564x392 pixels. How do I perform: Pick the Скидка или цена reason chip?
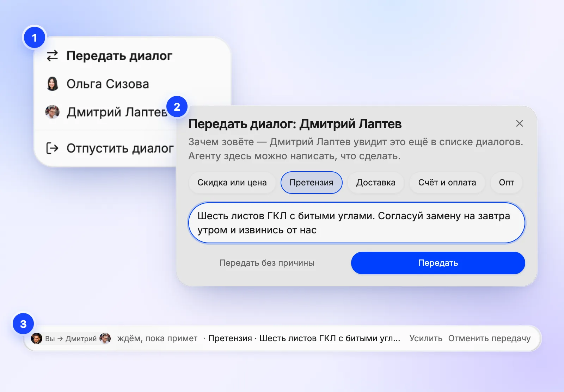pyautogui.click(x=232, y=183)
